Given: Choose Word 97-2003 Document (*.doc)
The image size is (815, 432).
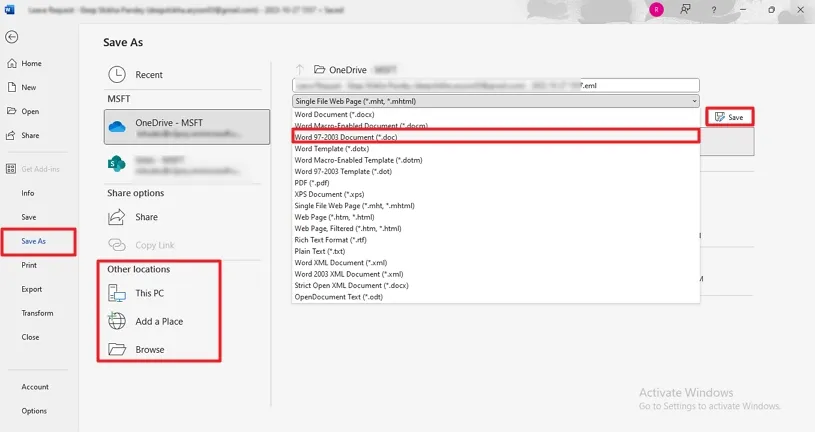Looking at the screenshot, I should coord(496,137).
